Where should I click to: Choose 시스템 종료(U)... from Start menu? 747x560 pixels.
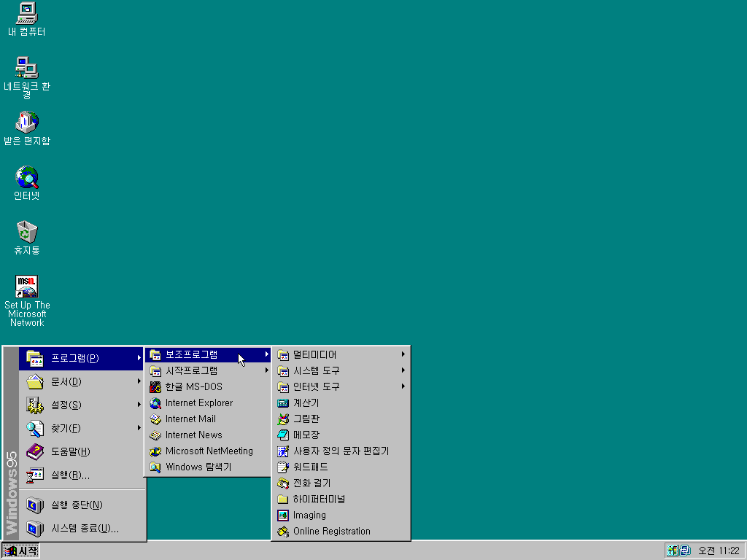(81, 528)
